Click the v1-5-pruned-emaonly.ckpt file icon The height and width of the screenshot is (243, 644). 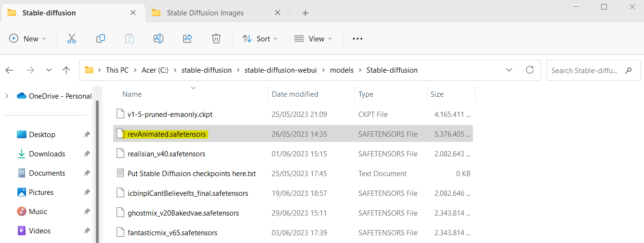(120, 114)
